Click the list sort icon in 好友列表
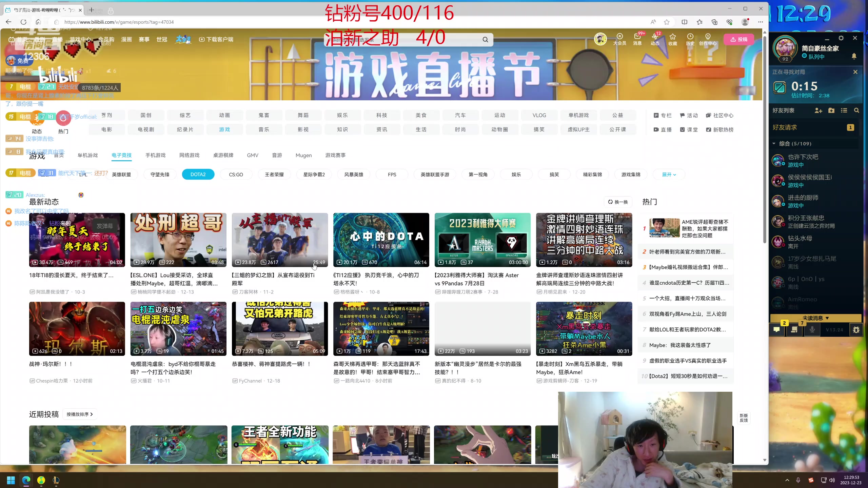 pos(844,110)
